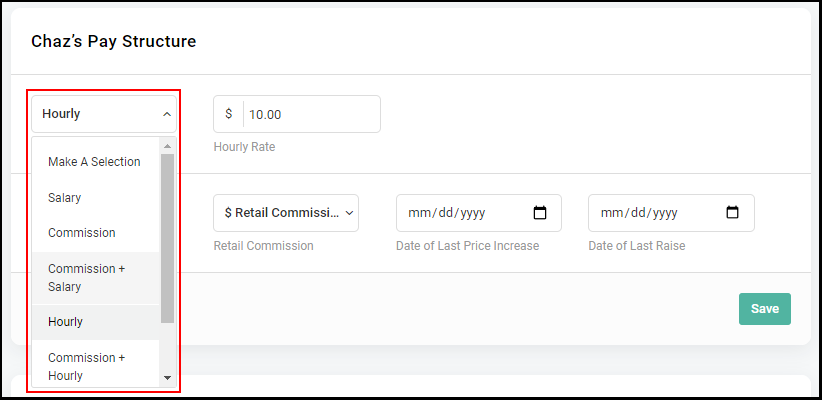Click the dollar sign icon in Hourly Rate
Viewport: 822px width, 400px height.
coord(229,114)
